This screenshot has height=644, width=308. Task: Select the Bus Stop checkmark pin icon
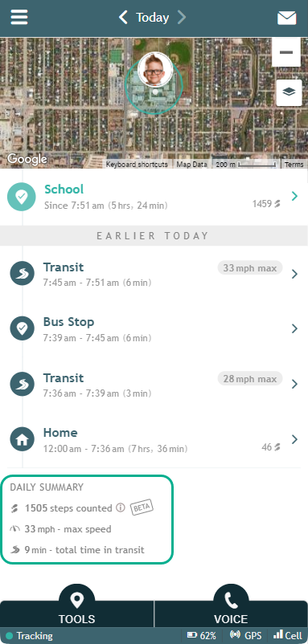[x=23, y=328]
